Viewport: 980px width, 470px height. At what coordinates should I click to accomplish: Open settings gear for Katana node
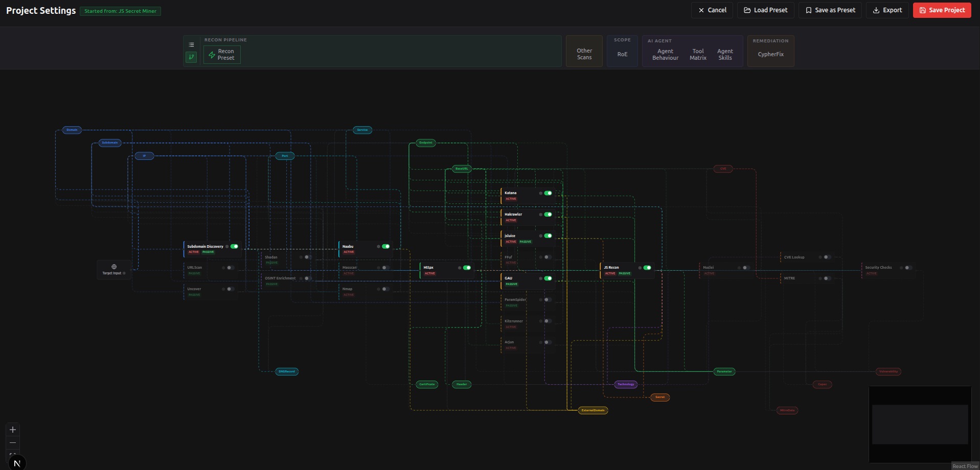pyautogui.click(x=541, y=193)
